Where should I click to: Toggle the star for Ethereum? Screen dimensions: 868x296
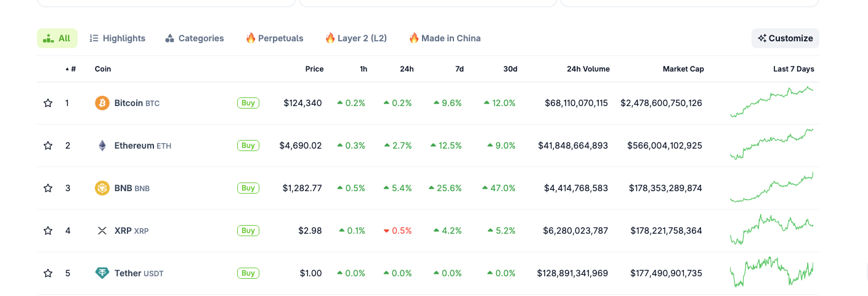click(48, 146)
